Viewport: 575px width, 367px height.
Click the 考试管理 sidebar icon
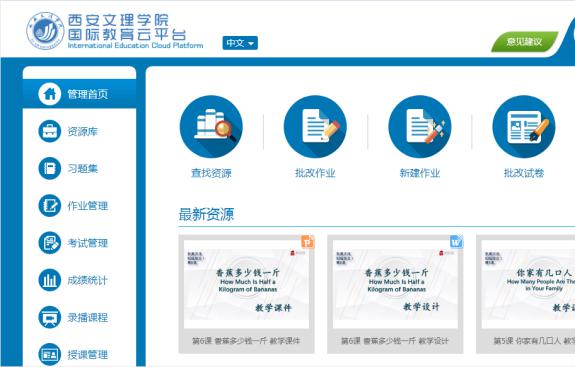(x=50, y=243)
